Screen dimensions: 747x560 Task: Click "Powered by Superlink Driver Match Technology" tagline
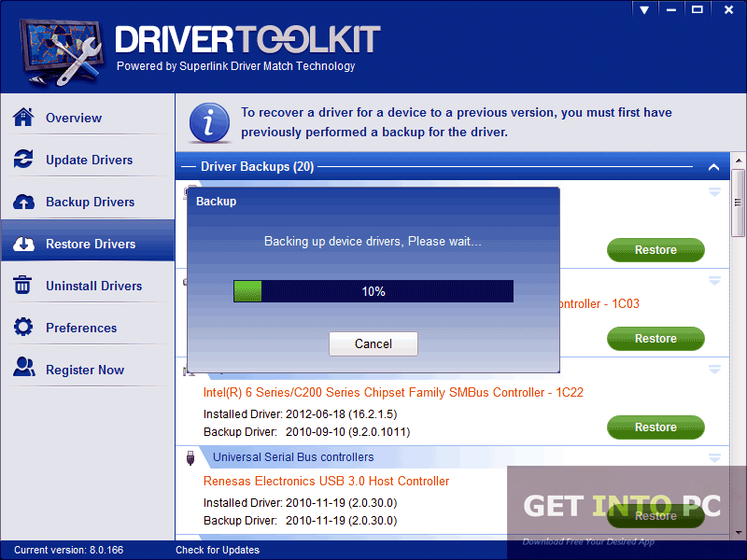(236, 65)
